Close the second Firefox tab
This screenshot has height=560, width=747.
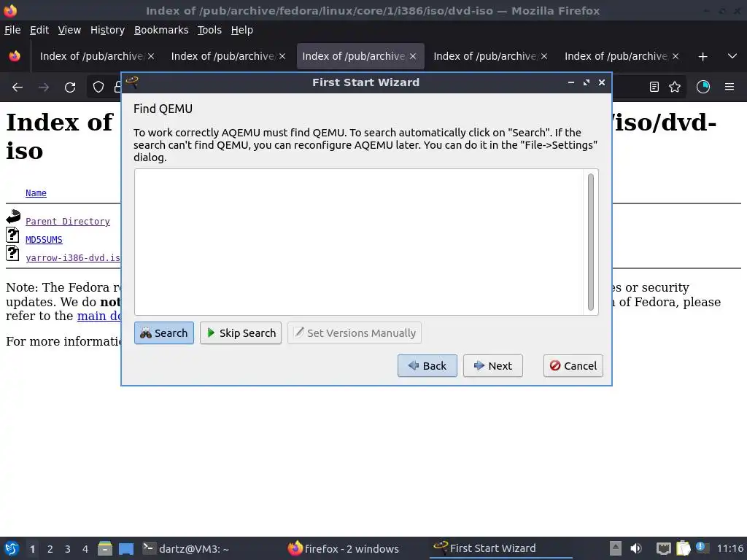(x=282, y=56)
